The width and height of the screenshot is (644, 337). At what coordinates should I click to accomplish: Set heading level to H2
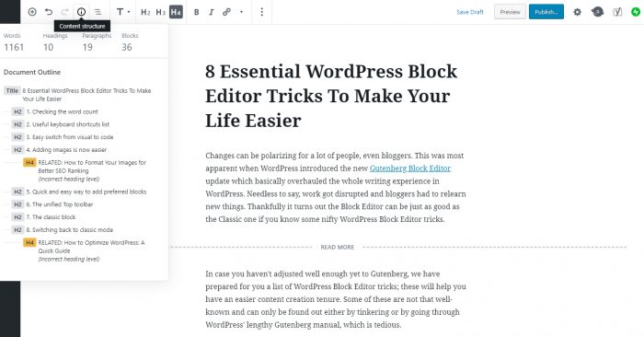(x=145, y=12)
